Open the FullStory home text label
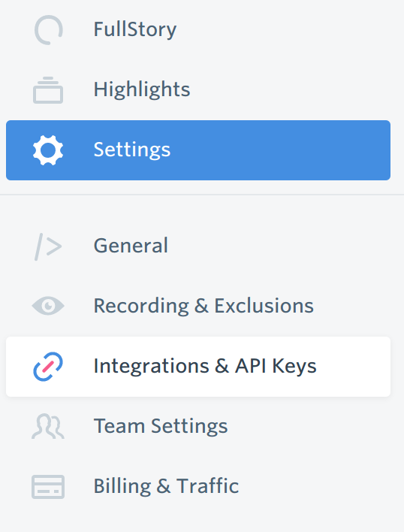 [135, 30]
